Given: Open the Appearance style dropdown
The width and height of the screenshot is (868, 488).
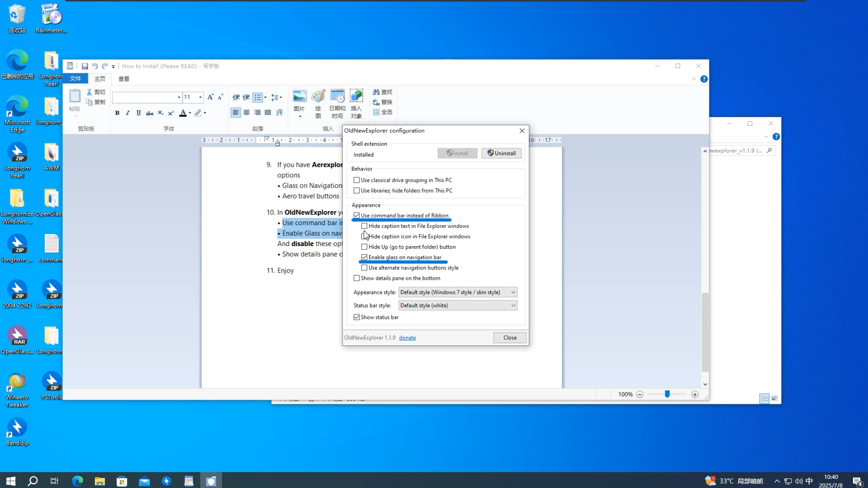Looking at the screenshot, I should point(458,292).
